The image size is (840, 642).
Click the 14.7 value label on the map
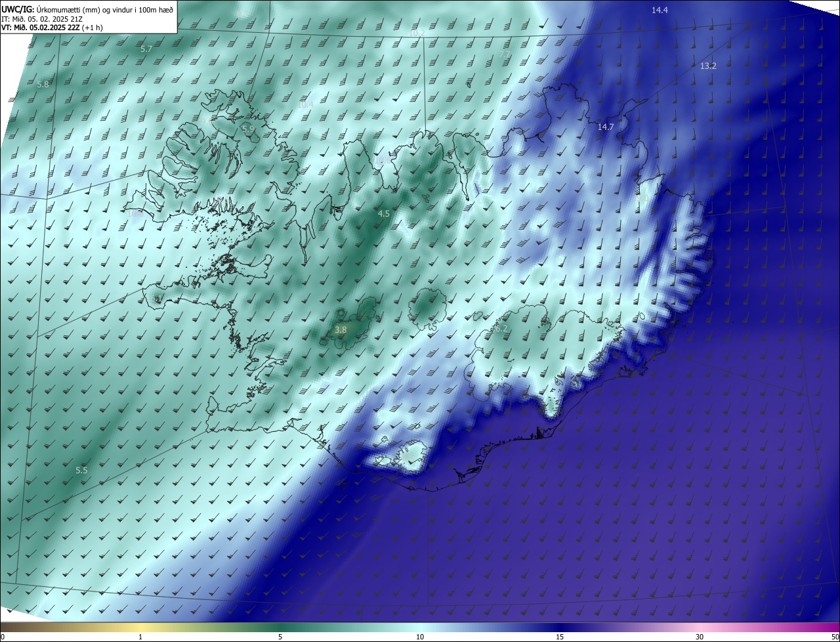tap(605, 127)
